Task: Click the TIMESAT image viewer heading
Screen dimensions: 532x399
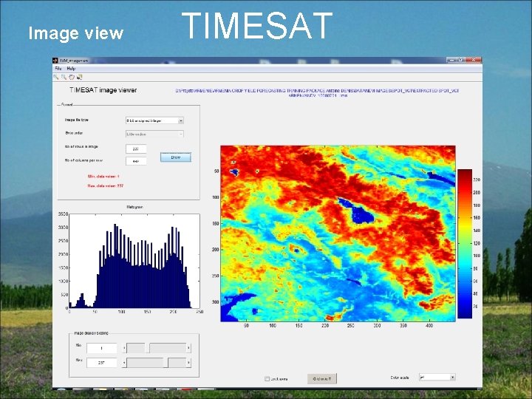Action: (x=103, y=90)
